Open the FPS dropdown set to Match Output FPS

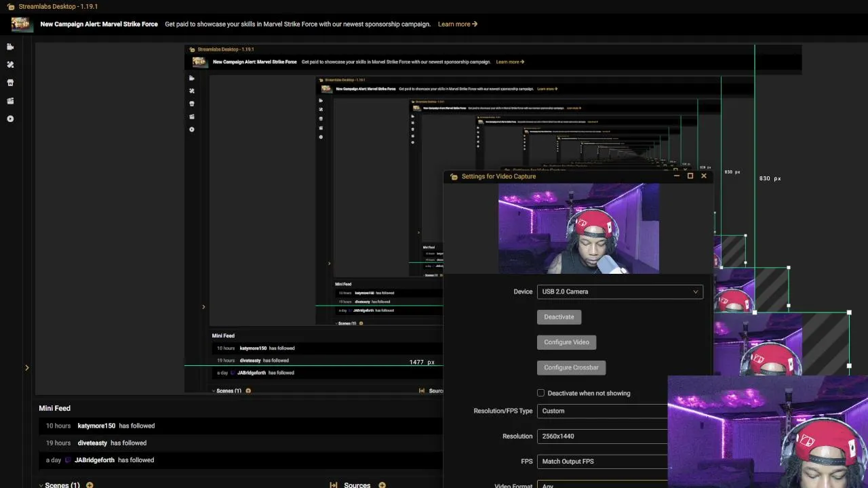coord(602,462)
